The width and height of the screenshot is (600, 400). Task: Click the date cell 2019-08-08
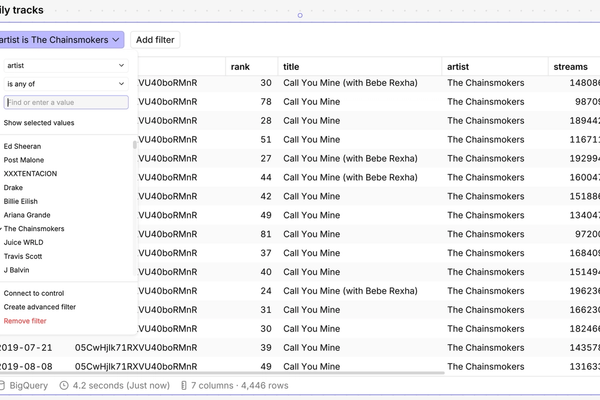click(x=26, y=367)
